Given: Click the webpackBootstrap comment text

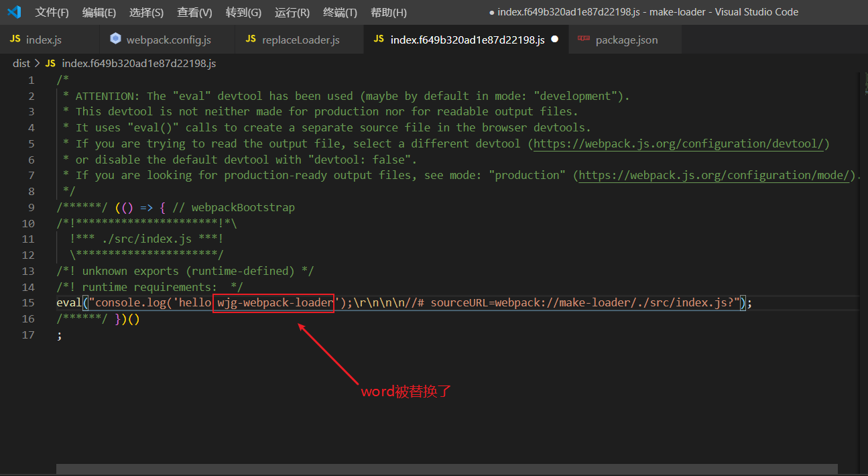Looking at the screenshot, I should (x=233, y=207).
